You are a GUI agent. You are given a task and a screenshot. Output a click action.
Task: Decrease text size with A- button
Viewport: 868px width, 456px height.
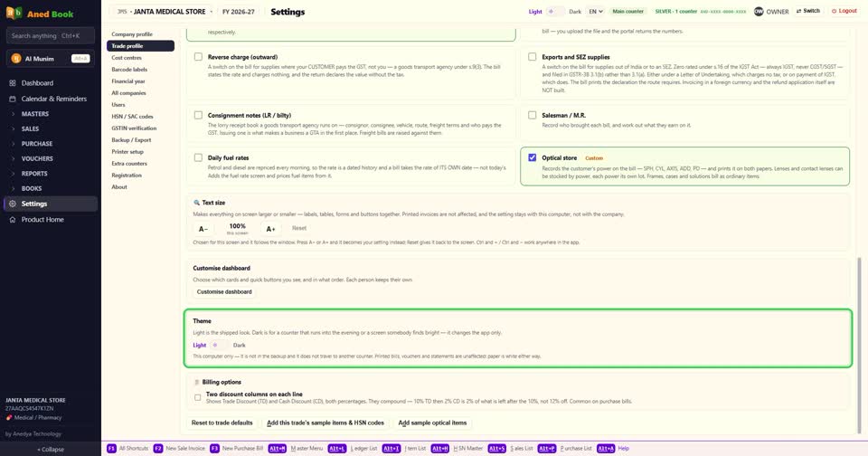[x=203, y=229]
